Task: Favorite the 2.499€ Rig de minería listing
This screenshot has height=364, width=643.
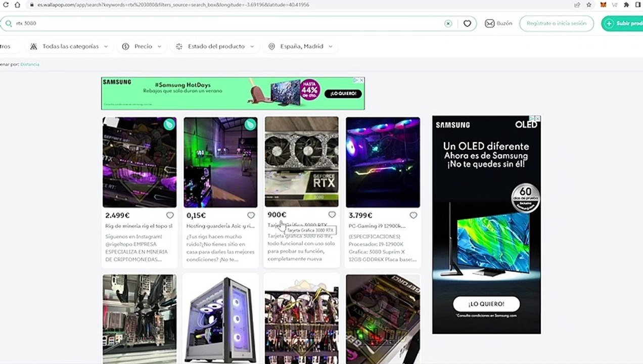Action: (170, 215)
